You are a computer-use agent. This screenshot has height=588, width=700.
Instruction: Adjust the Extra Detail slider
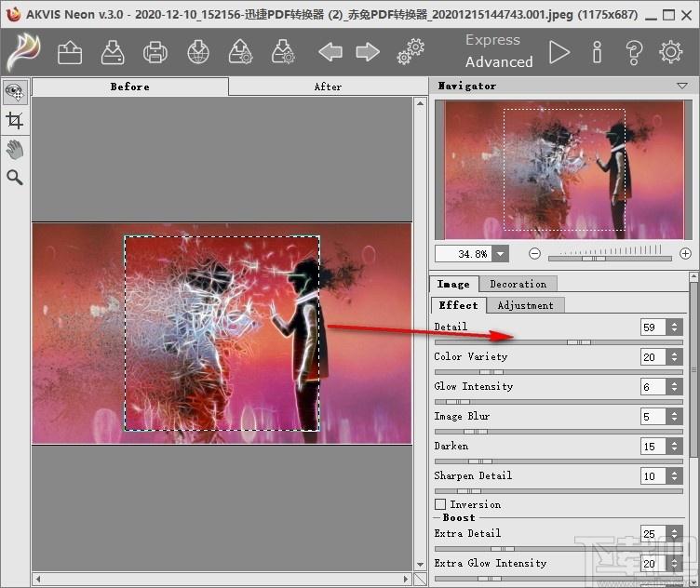[x=559, y=549]
